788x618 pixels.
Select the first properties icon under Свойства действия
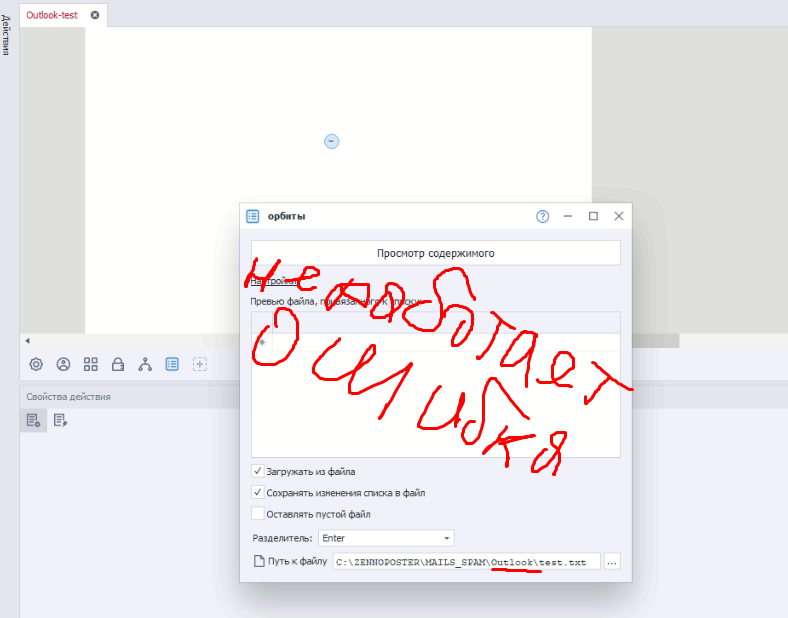pos(33,420)
